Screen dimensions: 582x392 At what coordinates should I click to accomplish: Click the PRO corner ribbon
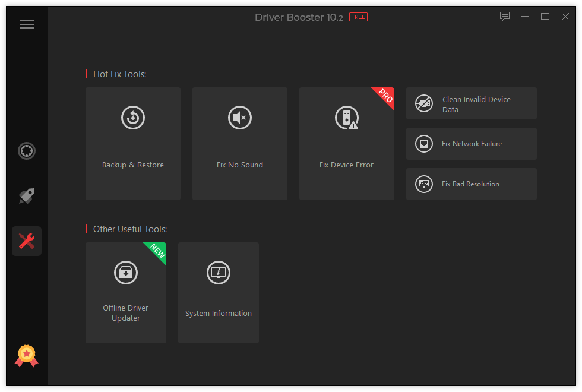[385, 96]
